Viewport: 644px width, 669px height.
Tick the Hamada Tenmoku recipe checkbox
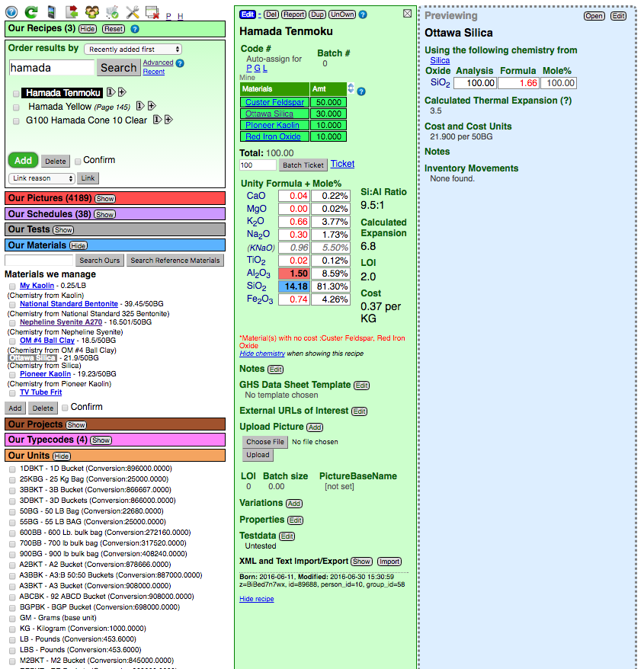(16, 94)
